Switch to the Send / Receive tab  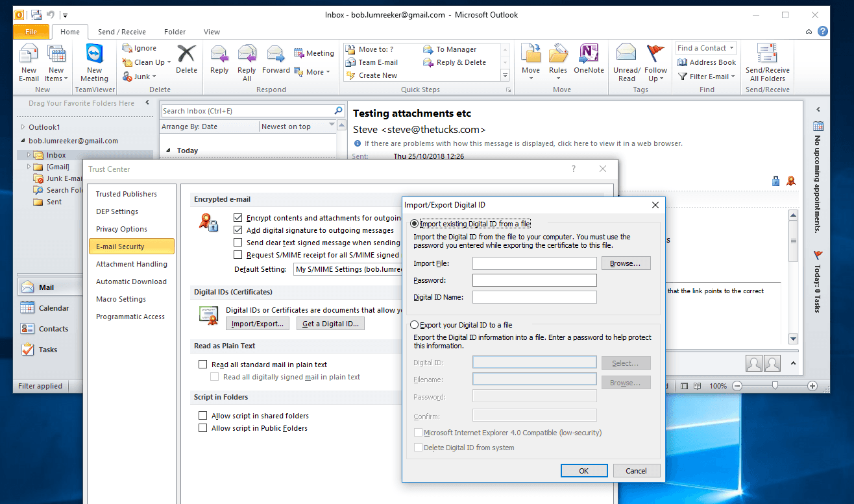pyautogui.click(x=122, y=32)
